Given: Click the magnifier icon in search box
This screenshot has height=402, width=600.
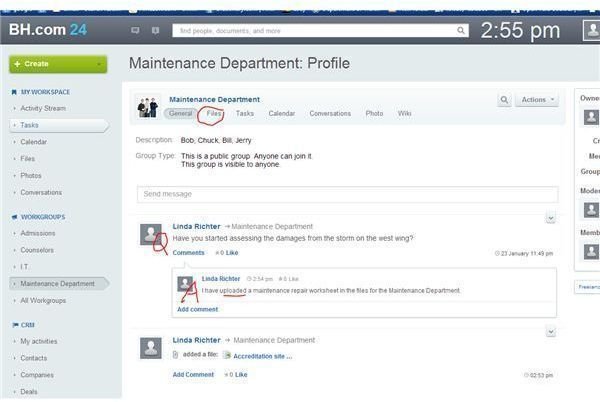Looking at the screenshot, I should point(461,30).
